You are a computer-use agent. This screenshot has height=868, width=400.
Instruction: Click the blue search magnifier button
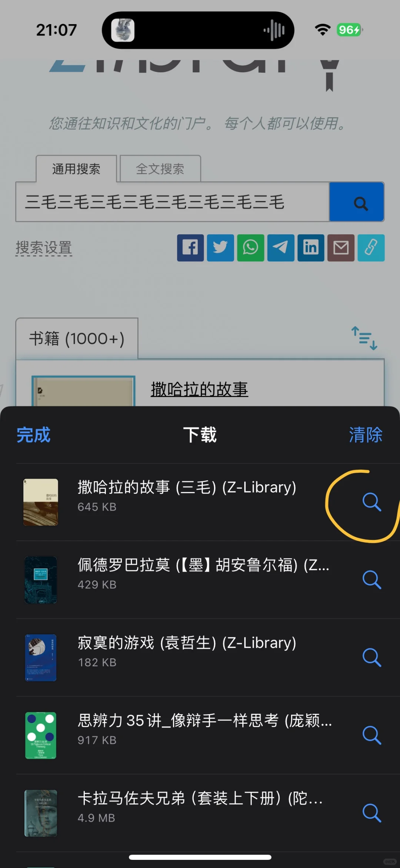[x=357, y=202]
